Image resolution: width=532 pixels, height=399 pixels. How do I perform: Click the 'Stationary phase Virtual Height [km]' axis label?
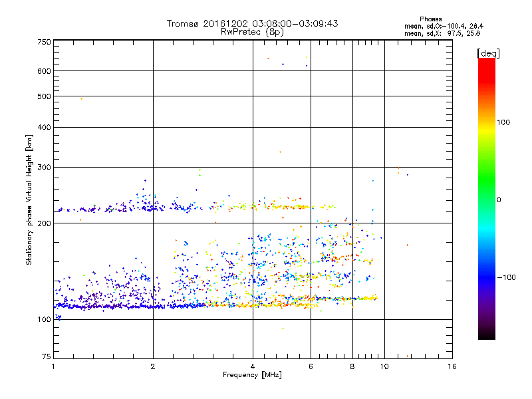[29, 200]
